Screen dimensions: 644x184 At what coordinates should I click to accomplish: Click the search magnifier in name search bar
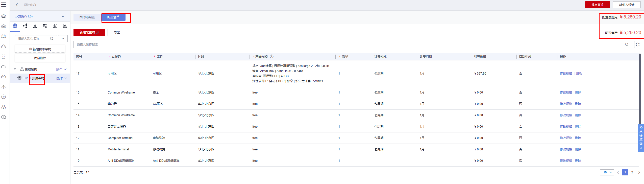point(627,44)
